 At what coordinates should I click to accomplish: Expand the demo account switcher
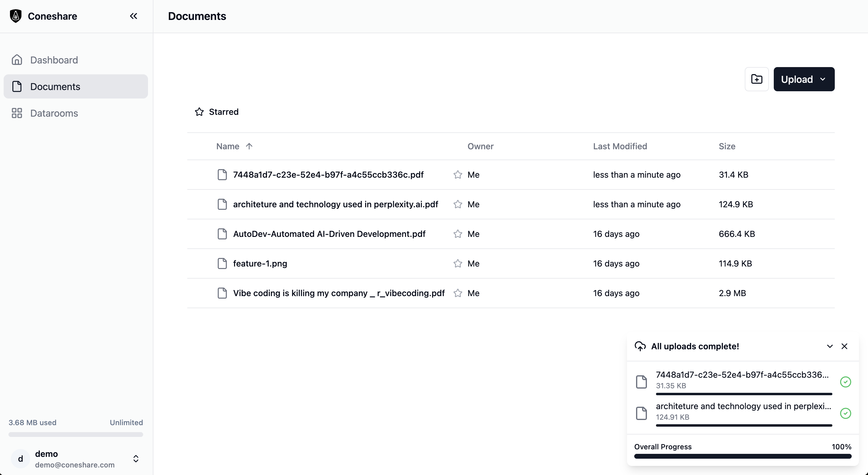136,459
